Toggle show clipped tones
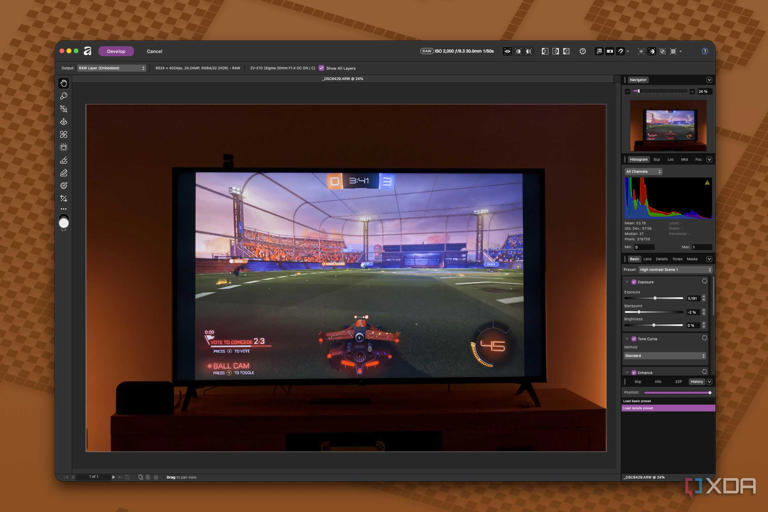The image size is (768, 512). pyautogui.click(x=566, y=51)
